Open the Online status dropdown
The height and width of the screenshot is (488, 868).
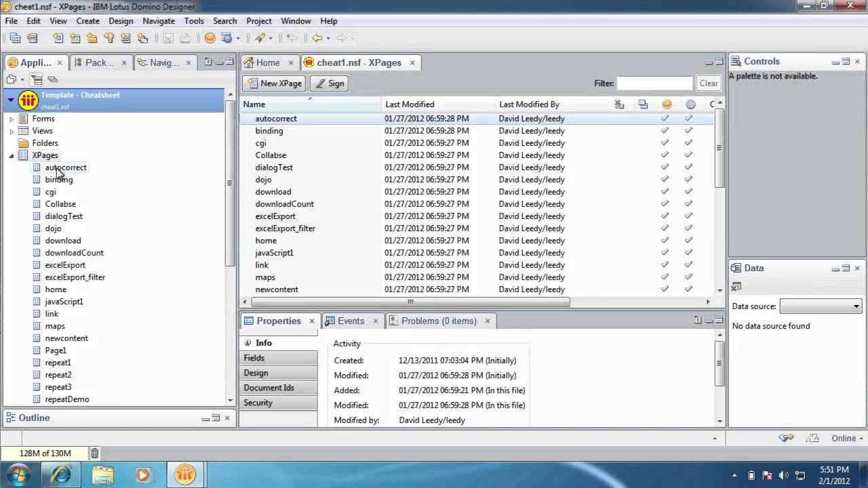coord(848,439)
